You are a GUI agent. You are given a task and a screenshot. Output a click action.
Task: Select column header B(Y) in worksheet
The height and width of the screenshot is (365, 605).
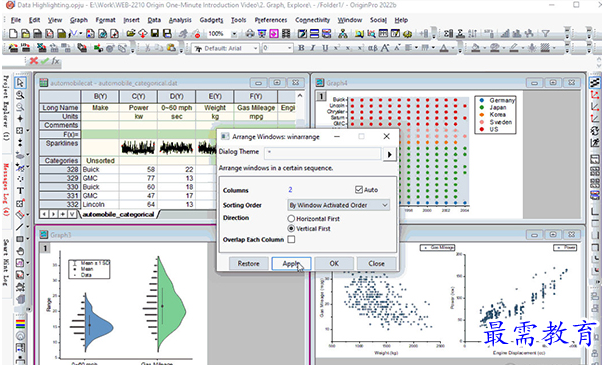tap(100, 96)
